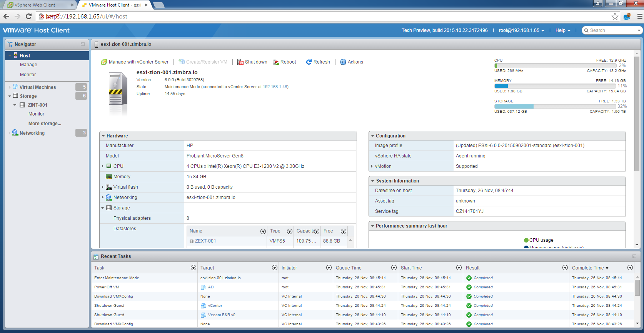Screen dimensions: 644x333
Task: Toggle CPU usage legend in performance chart
Action: tap(539, 240)
